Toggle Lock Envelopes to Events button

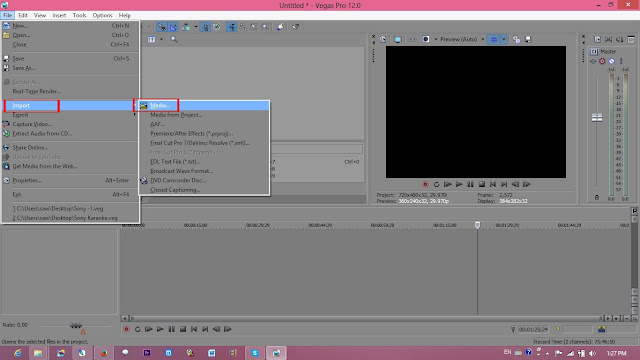click(x=205, y=27)
